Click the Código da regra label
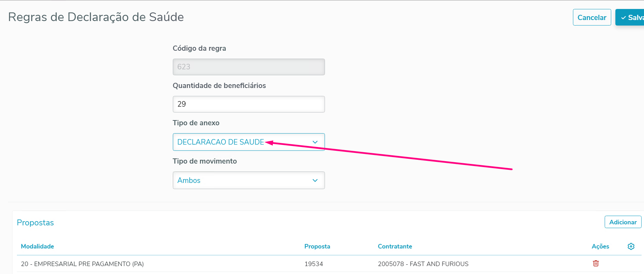The height and width of the screenshot is (274, 644). (x=199, y=48)
